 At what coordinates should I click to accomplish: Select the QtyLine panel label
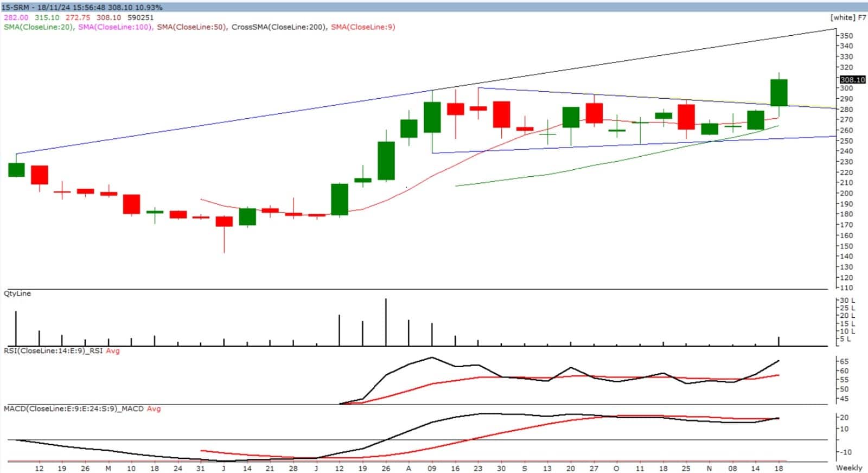pos(17,293)
